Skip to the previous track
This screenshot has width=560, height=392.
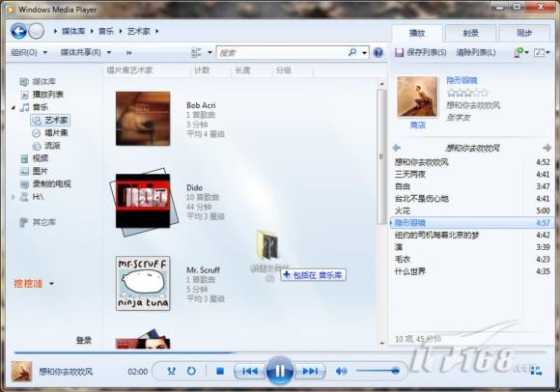pyautogui.click(x=250, y=372)
